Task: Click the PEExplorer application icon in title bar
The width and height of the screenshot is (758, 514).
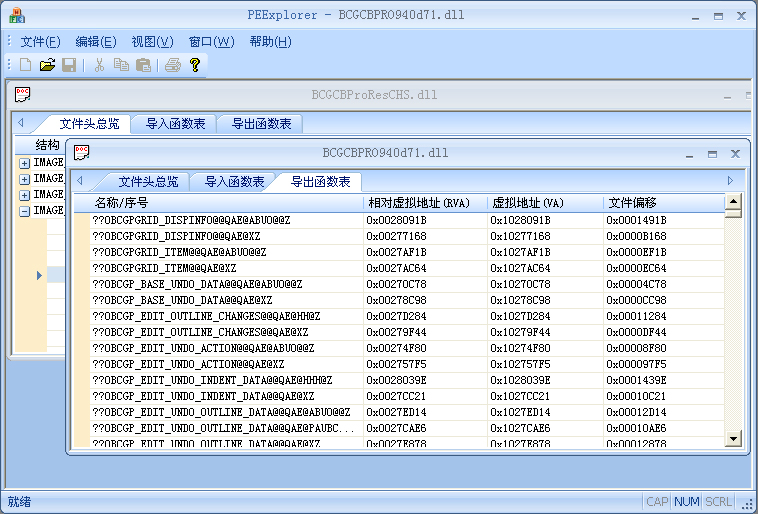Action: [x=17, y=15]
